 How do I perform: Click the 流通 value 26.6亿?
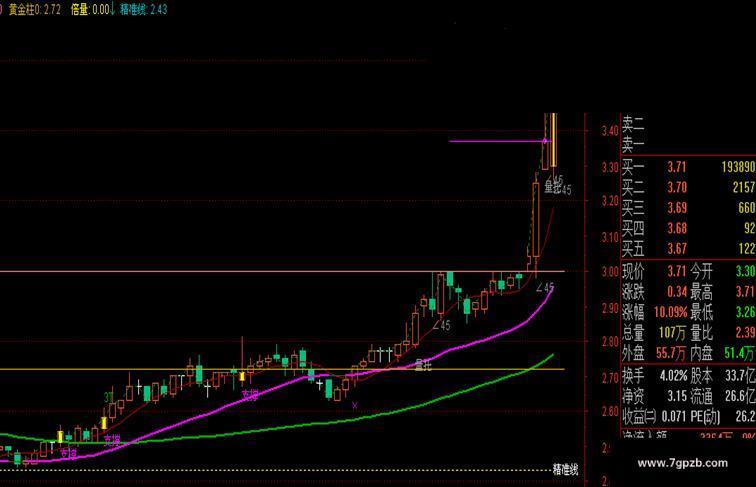pyautogui.click(x=741, y=396)
